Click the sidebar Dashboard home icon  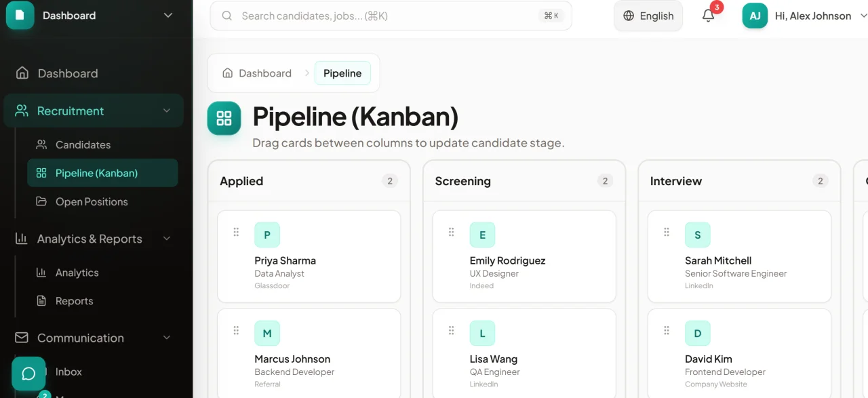[x=22, y=73]
